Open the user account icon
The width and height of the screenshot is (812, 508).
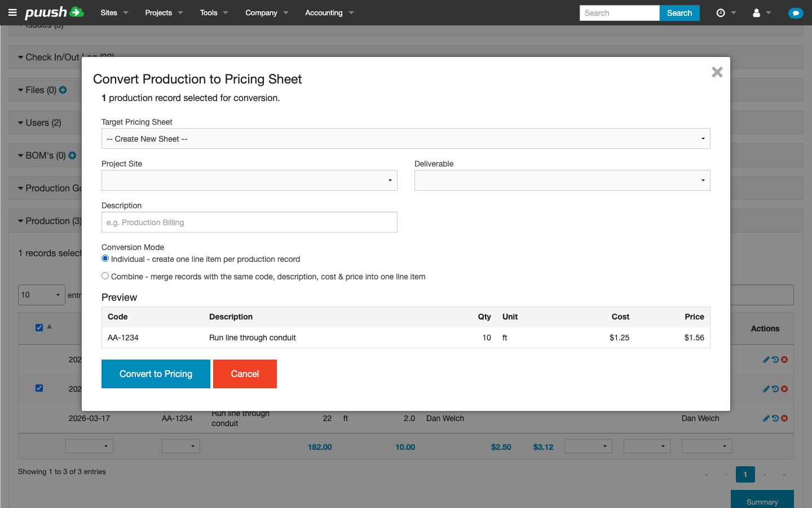point(758,12)
